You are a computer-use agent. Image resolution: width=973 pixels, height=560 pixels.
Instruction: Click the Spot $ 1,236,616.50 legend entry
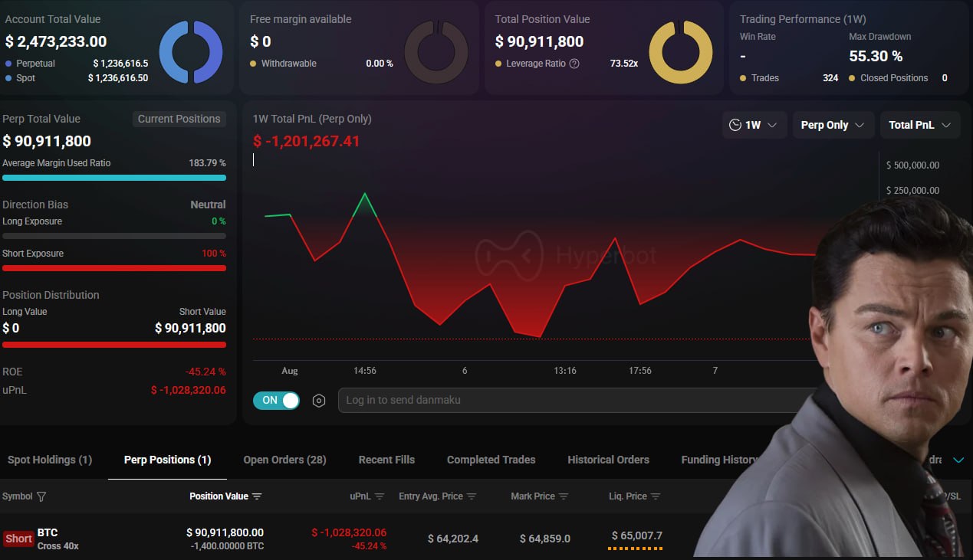[77, 78]
